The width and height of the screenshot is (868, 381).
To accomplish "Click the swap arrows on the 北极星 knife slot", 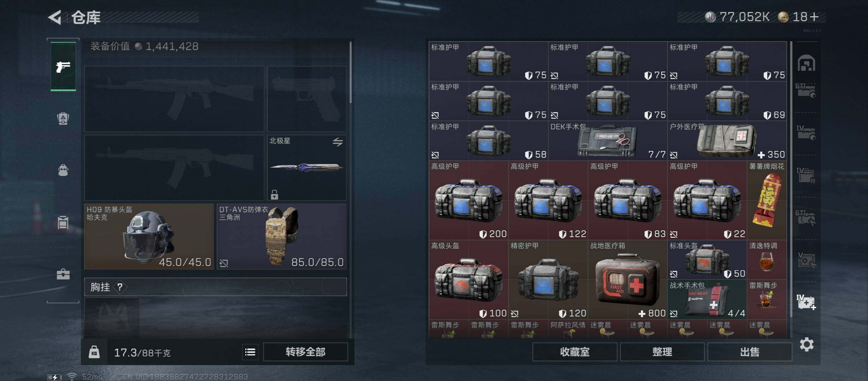I will point(338,142).
